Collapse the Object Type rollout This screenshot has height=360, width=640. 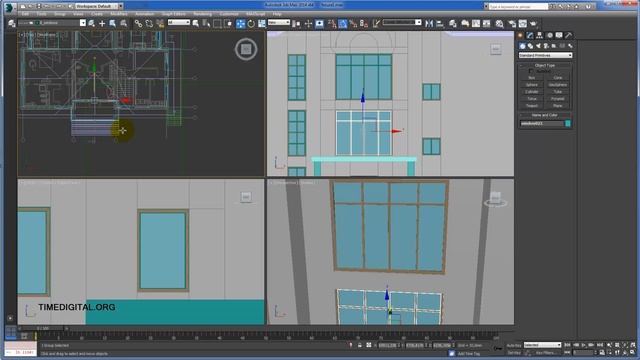545,65
